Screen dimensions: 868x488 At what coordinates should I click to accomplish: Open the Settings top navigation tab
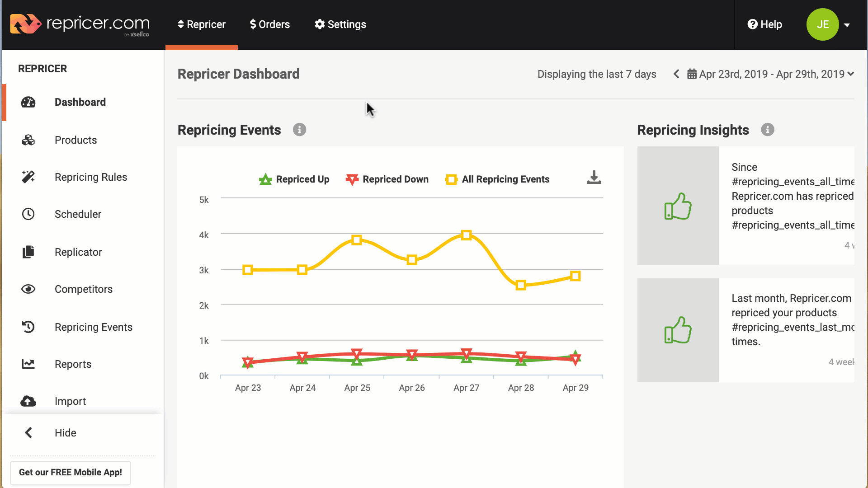(x=340, y=24)
